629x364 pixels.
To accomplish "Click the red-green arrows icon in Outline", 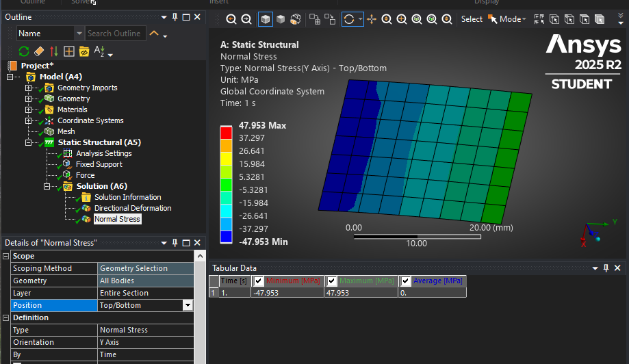I will pos(54,51).
